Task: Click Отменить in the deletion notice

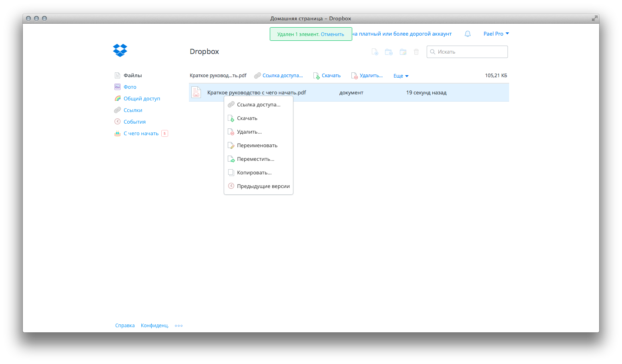Action: pos(332,34)
